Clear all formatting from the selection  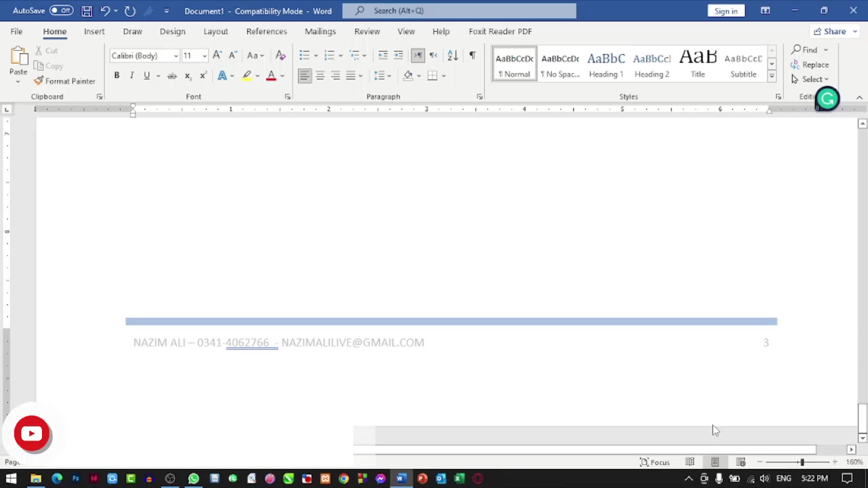tap(280, 55)
